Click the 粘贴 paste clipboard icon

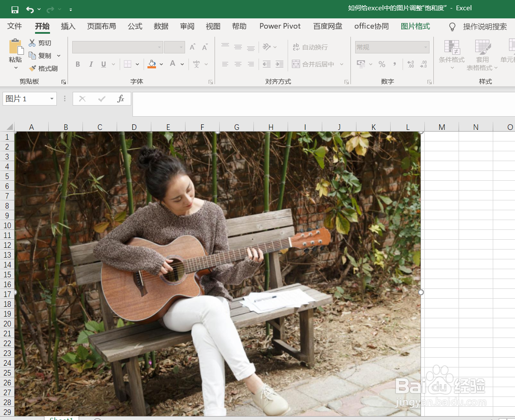click(x=16, y=47)
